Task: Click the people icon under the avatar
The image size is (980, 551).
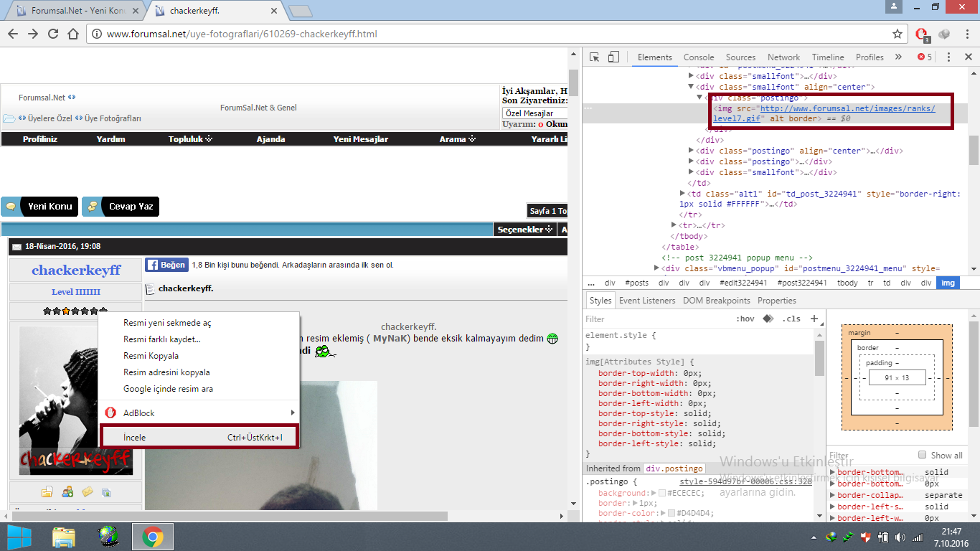Action: 67,491
